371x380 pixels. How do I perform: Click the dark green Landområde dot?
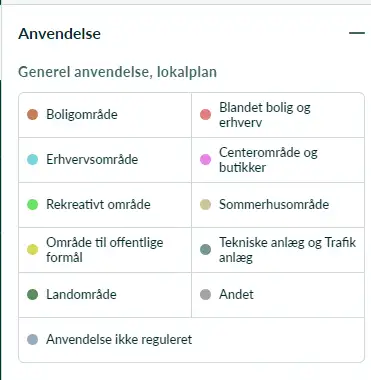pos(32,294)
